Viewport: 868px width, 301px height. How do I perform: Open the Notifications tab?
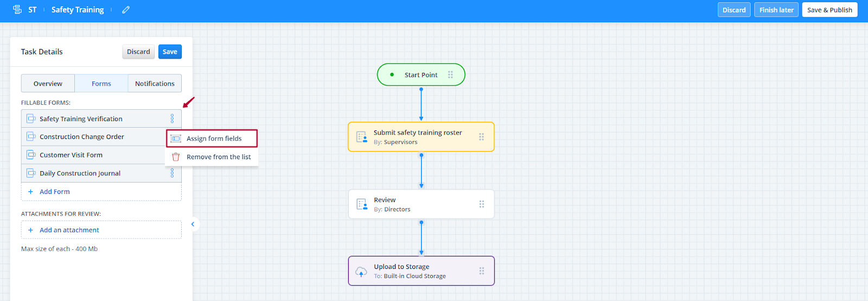coord(155,84)
